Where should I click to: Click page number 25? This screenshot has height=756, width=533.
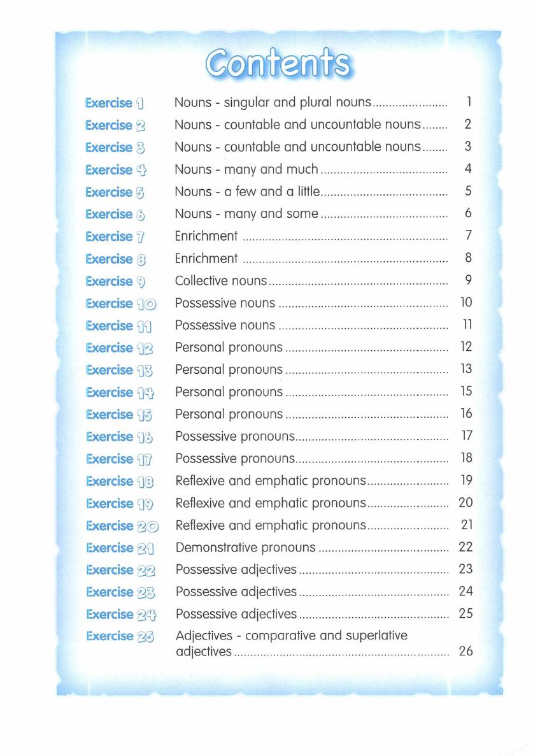466,613
